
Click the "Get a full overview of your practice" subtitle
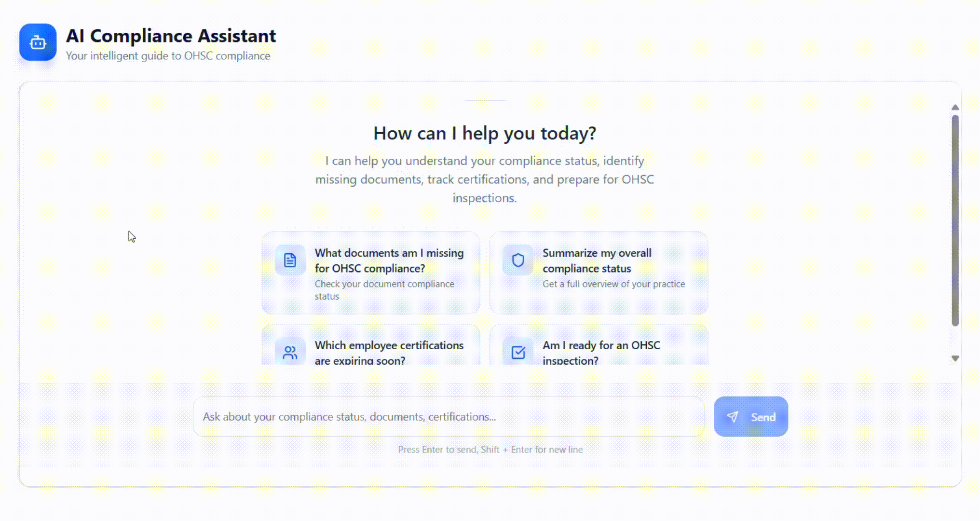pyautogui.click(x=613, y=284)
